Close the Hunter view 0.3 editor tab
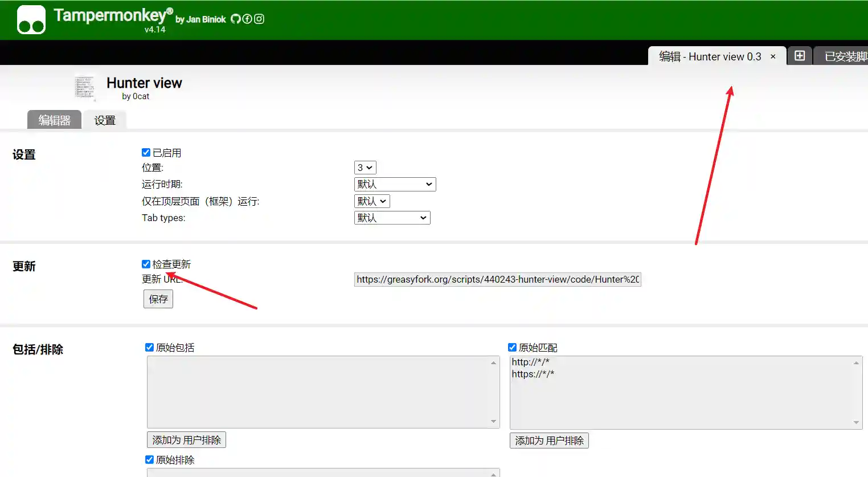Viewport: 868px width, 477px height. (773, 56)
